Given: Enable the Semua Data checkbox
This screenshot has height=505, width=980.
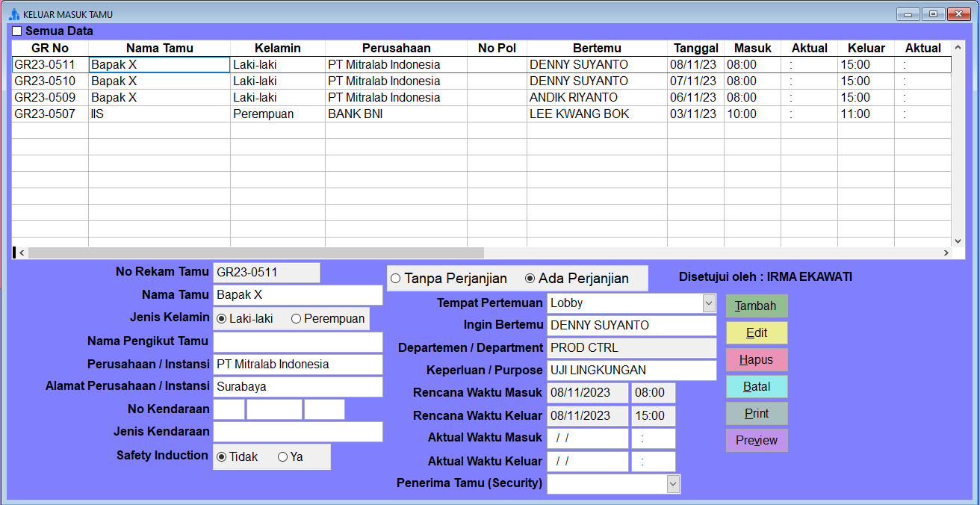Looking at the screenshot, I should point(17,31).
